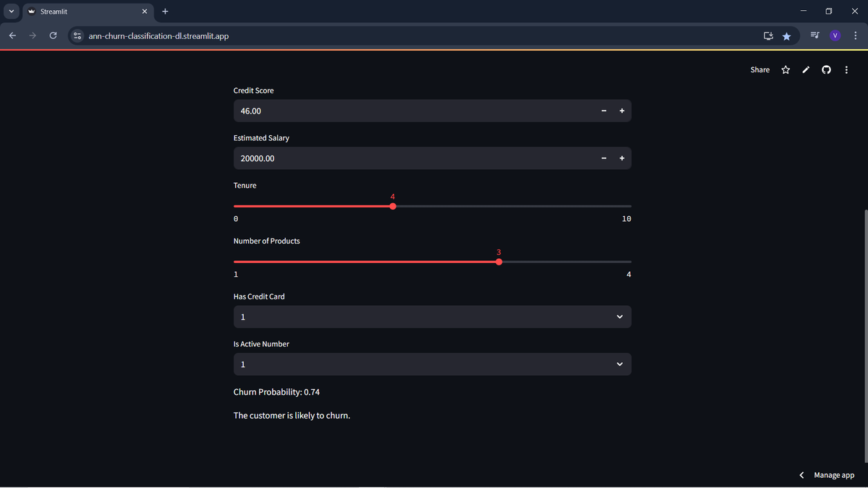Decrease the Estimated Salary value
Viewport: 868px width, 488px height.
click(x=604, y=158)
